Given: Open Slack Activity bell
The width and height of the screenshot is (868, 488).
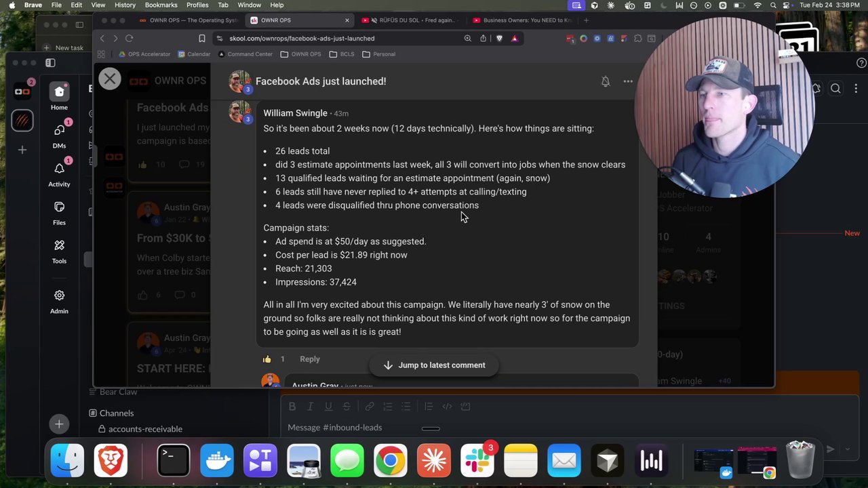Looking at the screenshot, I should pos(59,173).
